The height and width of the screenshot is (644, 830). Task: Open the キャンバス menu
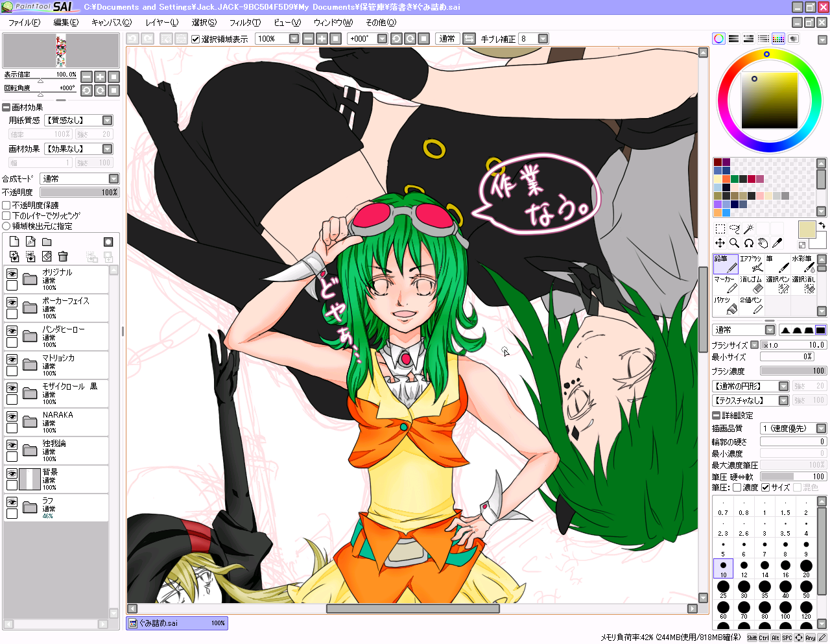click(112, 23)
